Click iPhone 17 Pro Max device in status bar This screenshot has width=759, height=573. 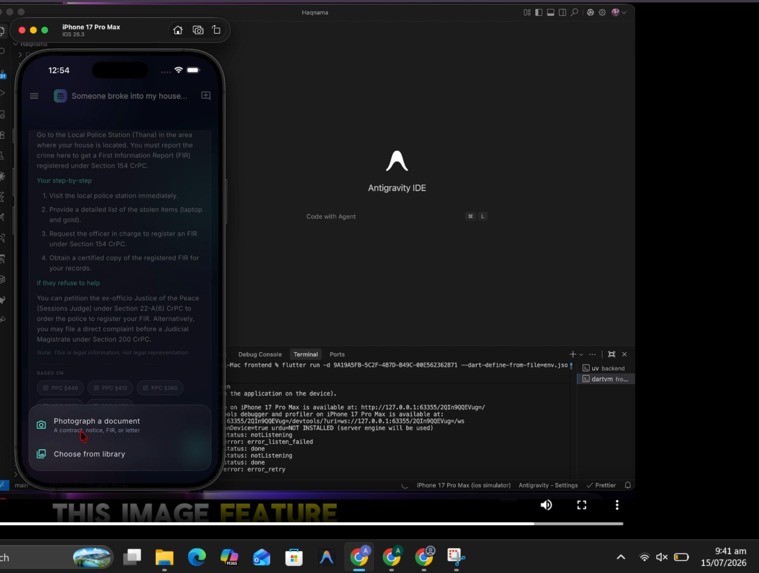pyautogui.click(x=463, y=485)
